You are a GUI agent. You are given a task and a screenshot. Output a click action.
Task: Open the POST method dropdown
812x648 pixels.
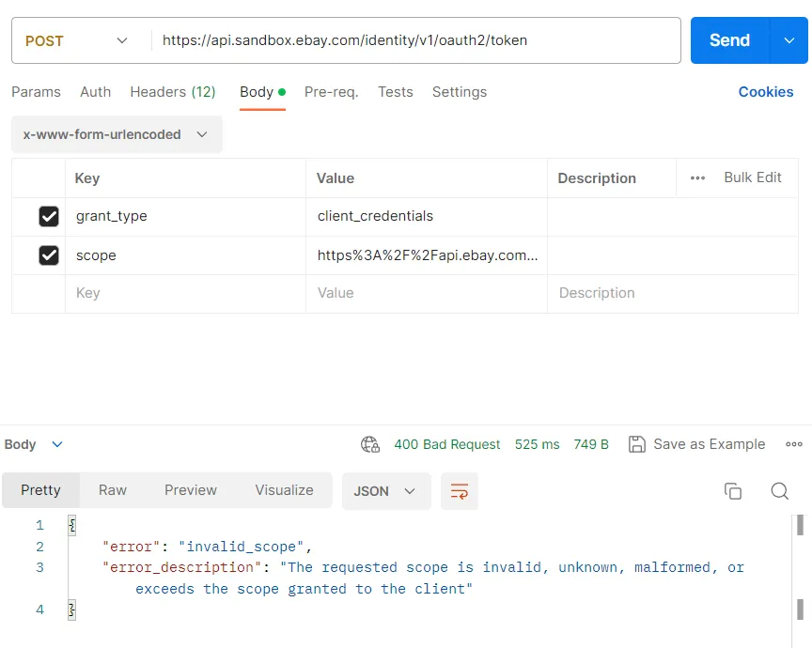coord(77,40)
